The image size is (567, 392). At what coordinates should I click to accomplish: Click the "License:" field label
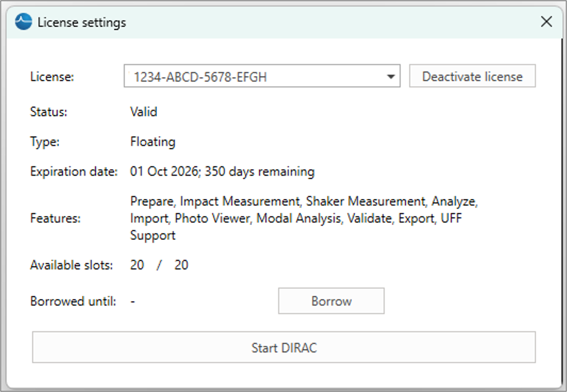[x=52, y=77]
